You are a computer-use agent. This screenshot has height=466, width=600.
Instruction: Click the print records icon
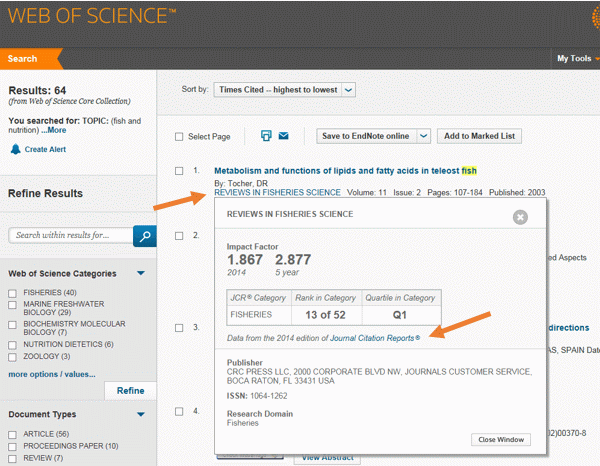pos(266,135)
